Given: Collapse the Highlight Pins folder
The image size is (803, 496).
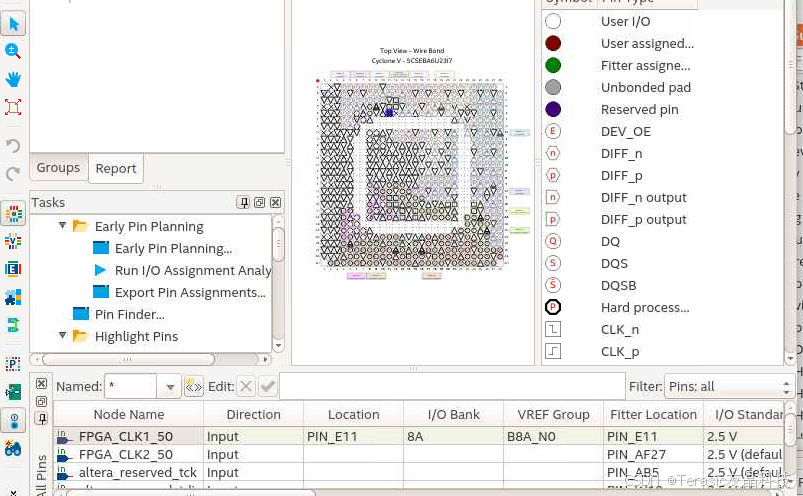Looking at the screenshot, I should (x=62, y=335).
